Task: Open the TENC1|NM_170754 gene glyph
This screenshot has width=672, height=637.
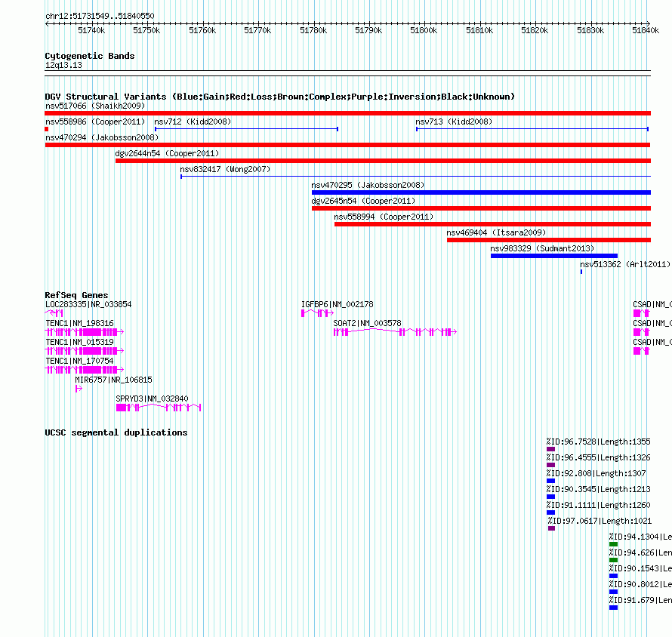Action: click(85, 370)
